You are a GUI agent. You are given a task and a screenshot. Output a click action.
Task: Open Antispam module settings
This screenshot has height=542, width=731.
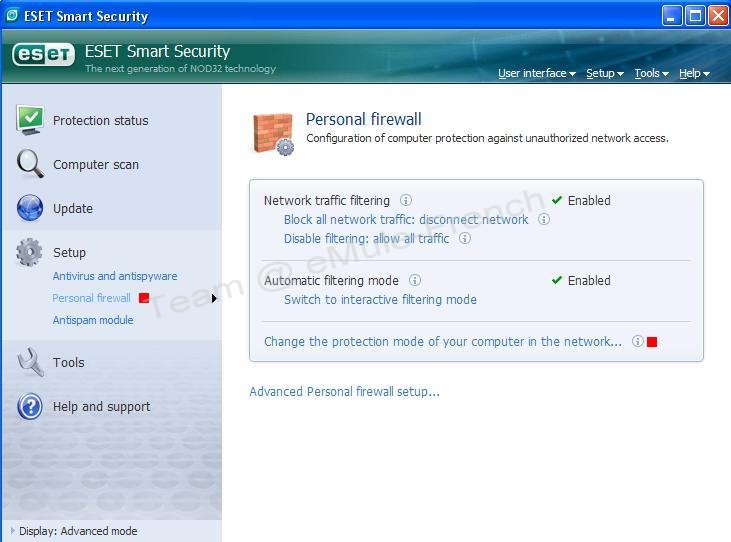click(93, 320)
